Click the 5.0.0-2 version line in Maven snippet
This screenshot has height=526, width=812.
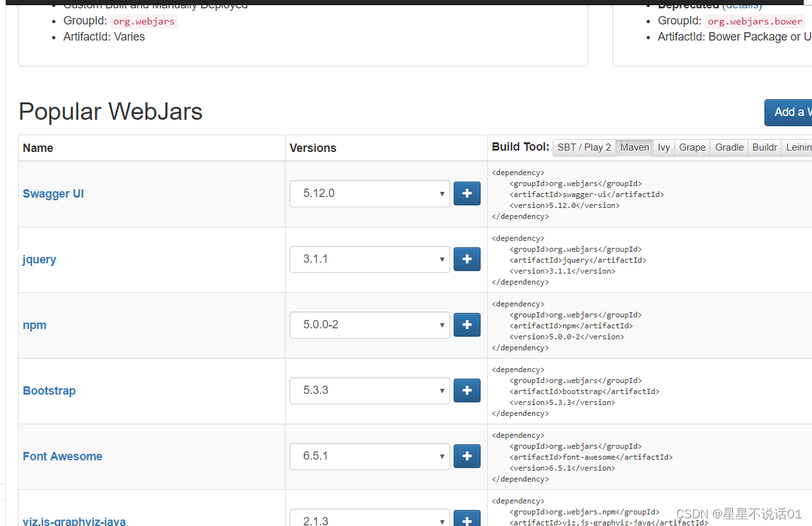567,337
